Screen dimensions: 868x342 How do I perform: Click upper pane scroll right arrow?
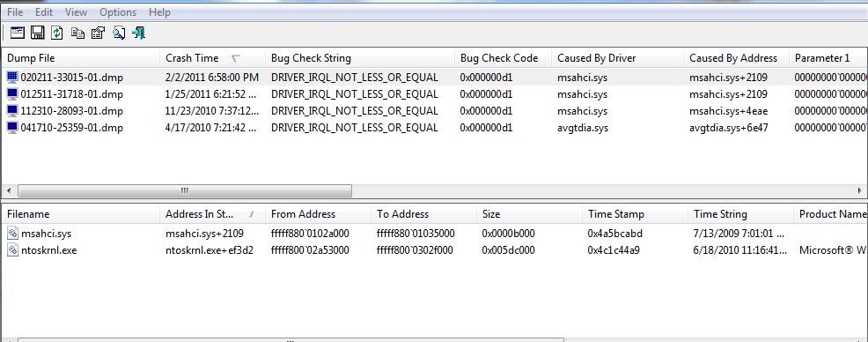click(x=860, y=190)
